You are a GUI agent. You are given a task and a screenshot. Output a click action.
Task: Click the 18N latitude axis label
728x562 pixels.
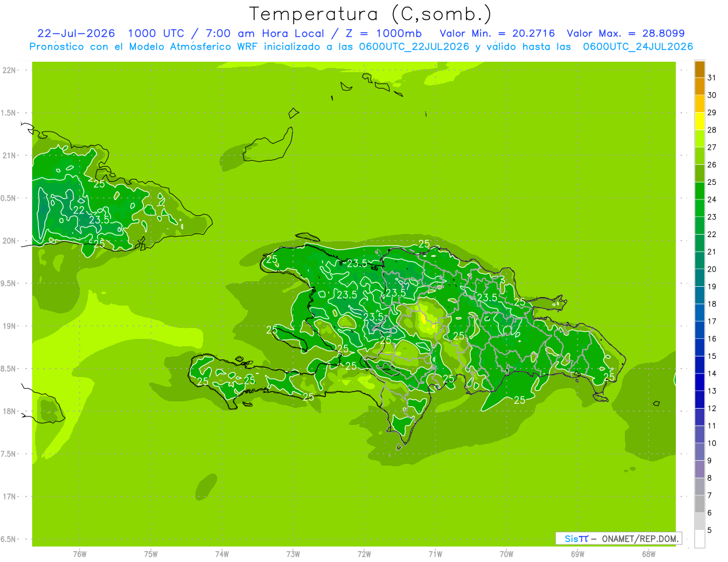pos(9,411)
